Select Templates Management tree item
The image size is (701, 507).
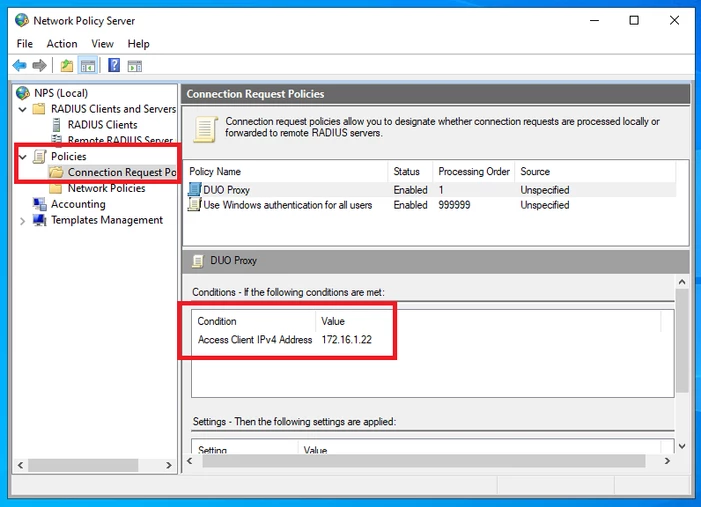click(x=107, y=220)
